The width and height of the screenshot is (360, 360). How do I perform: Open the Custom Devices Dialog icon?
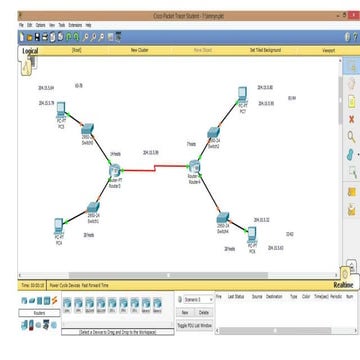coord(118,37)
